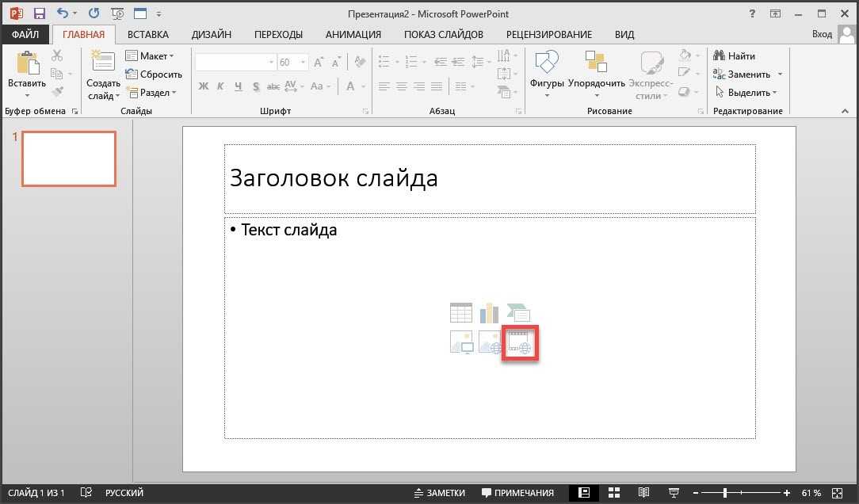Viewport: 859px width, 504px height.
Task: Undo the last action
Action: 63,13
